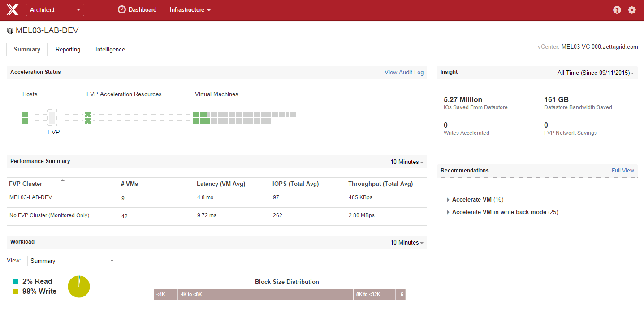This screenshot has height=309, width=644.
Task: Click the 2.80 MBps throughput value
Action: (362, 215)
